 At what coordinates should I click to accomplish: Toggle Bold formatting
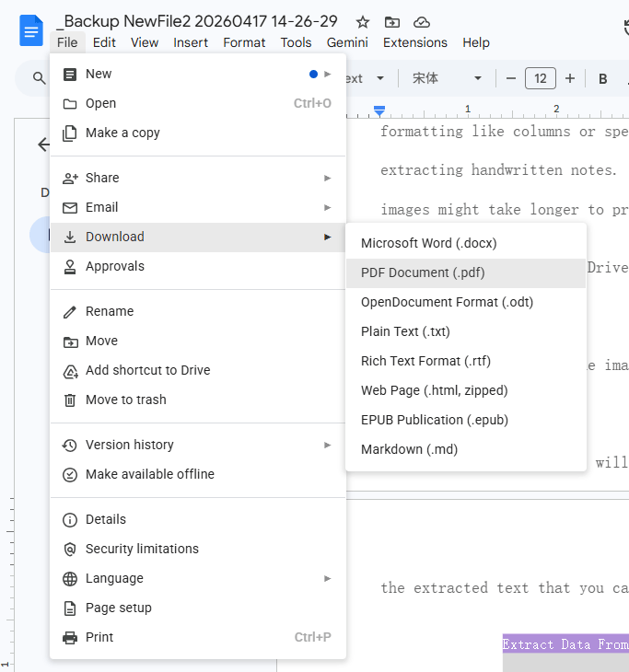point(603,78)
